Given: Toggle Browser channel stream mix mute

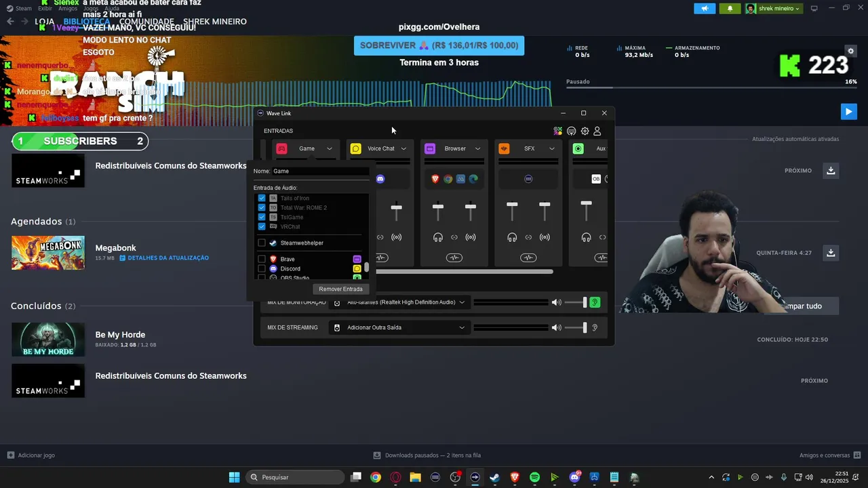Looking at the screenshot, I should 471,237.
